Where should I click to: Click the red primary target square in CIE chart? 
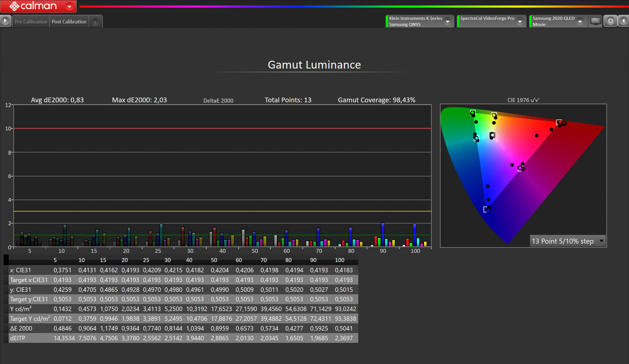click(x=559, y=122)
